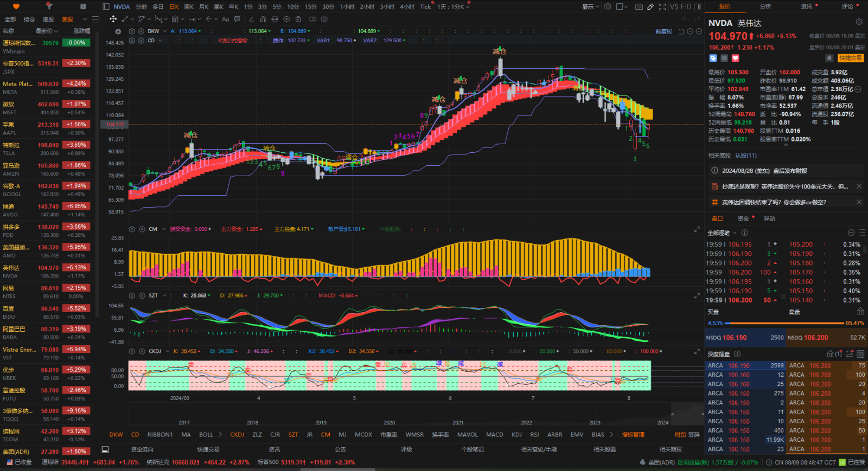Viewport: 868px width, 471px height.
Task: Toggle the KDJ indicator
Action: (517, 435)
